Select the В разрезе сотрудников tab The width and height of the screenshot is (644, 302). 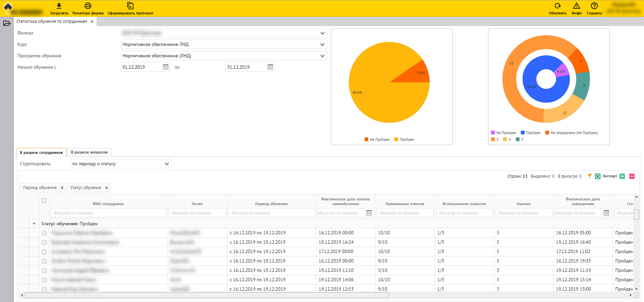pyautogui.click(x=41, y=153)
